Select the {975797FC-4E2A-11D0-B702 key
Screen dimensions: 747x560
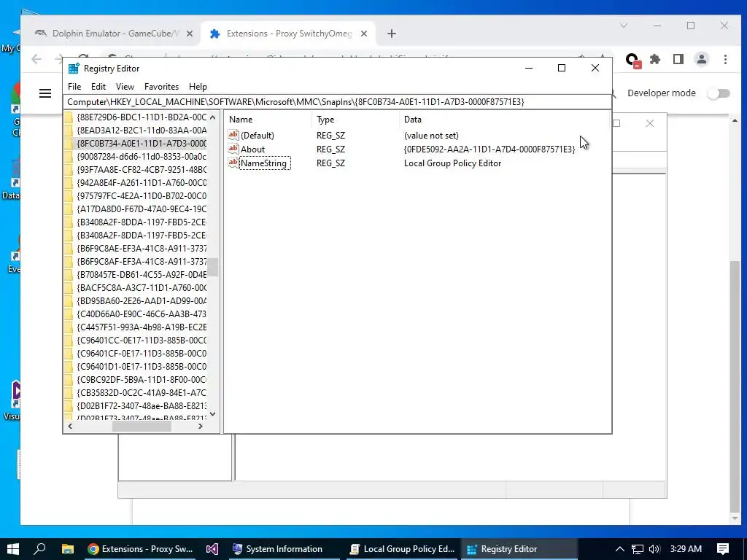click(x=142, y=195)
